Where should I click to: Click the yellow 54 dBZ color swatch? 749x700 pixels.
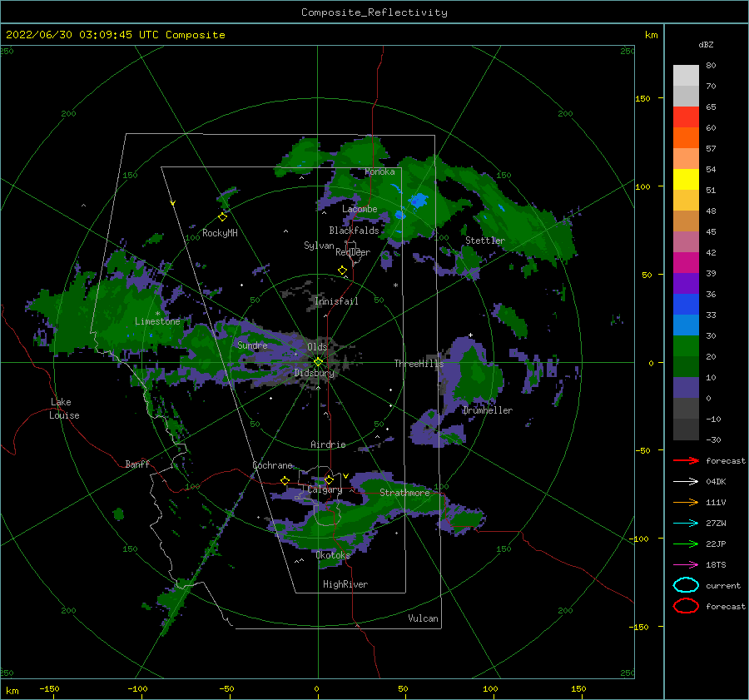686,180
